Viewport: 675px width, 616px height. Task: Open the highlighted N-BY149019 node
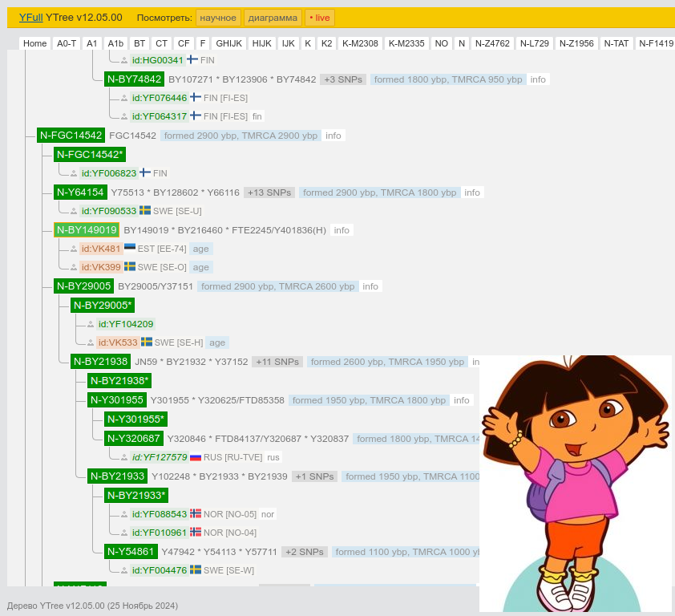[87, 230]
